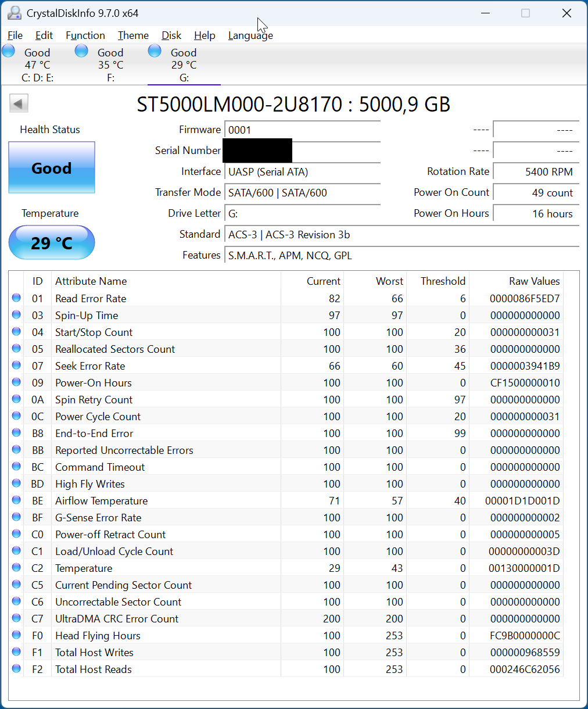The image size is (588, 709).
Task: Click the Power On Hours 16 hours field
Action: (x=536, y=213)
